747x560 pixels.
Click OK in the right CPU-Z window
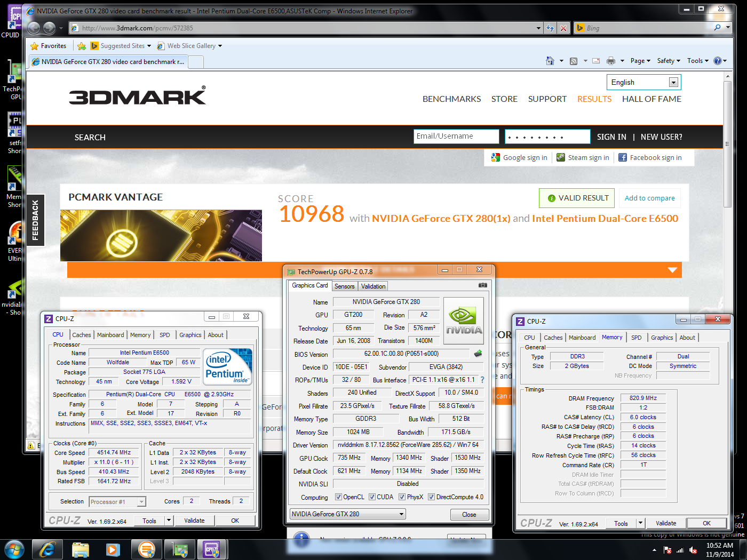[x=706, y=523]
